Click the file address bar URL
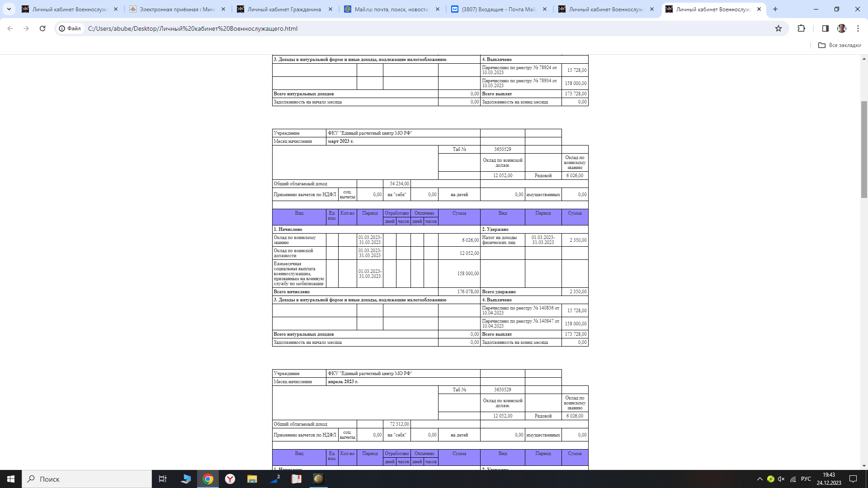Viewport: 868px width, 488px height. click(193, 28)
